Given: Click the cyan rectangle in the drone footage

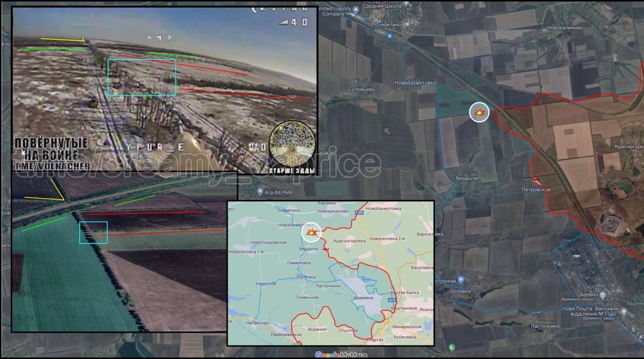Looking at the screenshot, I should [142, 77].
